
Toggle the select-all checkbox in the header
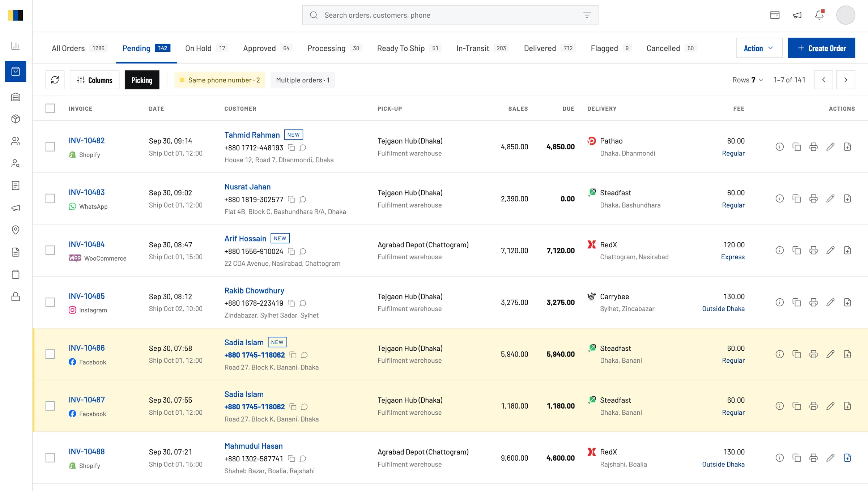[50, 108]
